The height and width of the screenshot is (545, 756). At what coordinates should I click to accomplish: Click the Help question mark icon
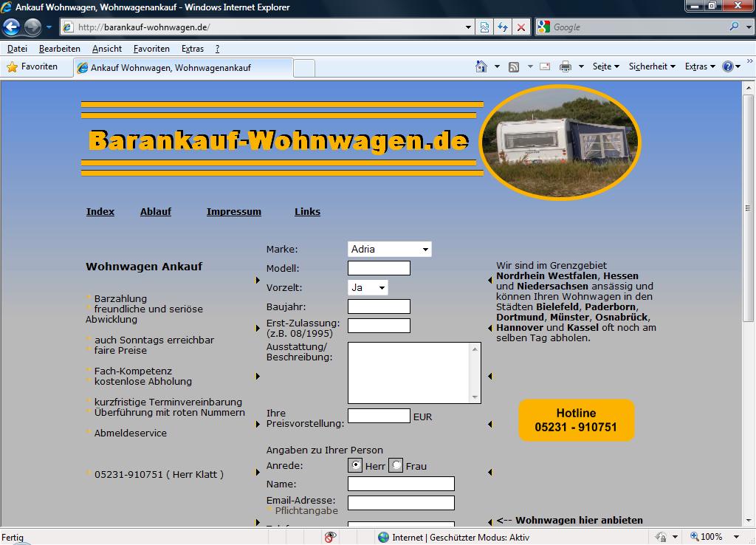tap(727, 66)
